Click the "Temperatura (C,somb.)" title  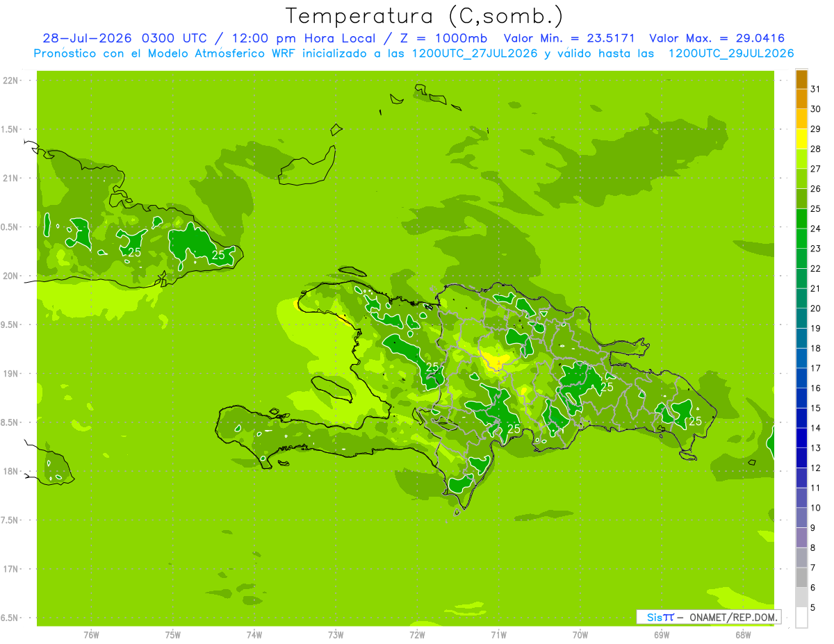(424, 16)
